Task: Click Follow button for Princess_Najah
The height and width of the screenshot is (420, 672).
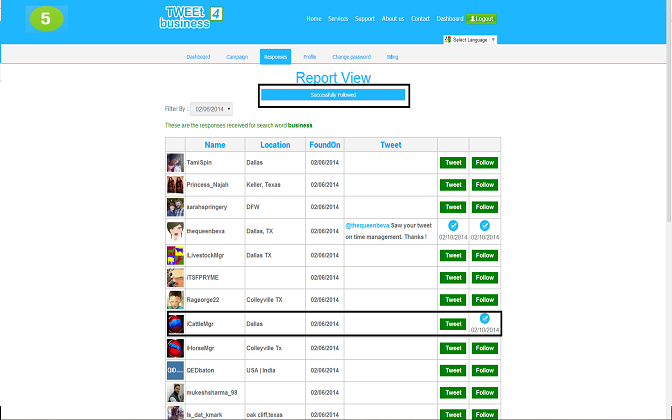Action: pos(485,185)
